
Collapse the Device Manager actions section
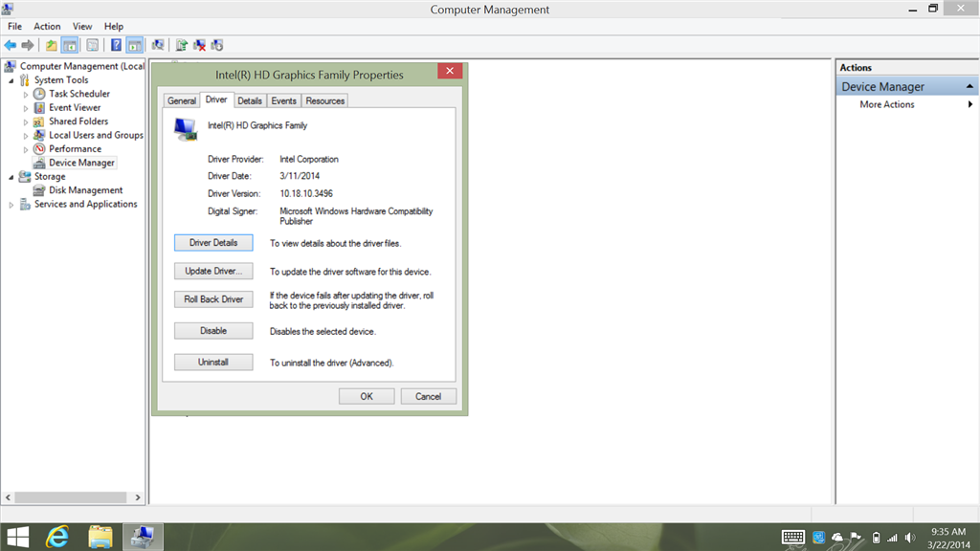tap(969, 86)
